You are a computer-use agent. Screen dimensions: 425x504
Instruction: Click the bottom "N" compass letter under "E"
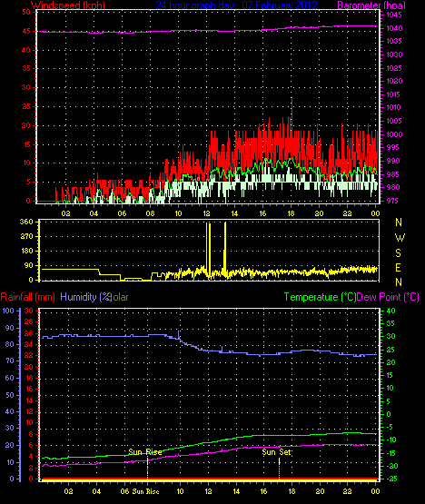pos(399,282)
